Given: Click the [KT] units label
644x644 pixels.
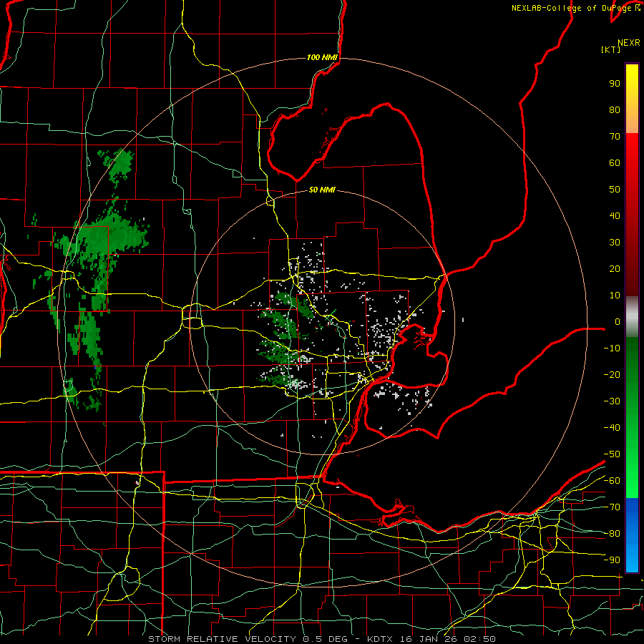Looking at the screenshot, I should click(x=610, y=49).
